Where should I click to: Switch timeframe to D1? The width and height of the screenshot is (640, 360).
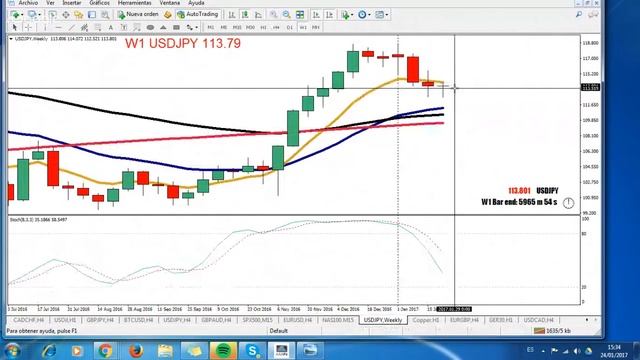click(x=289, y=27)
